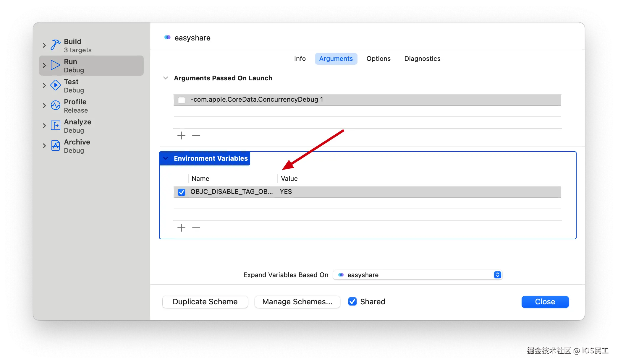The image size is (618, 364).
Task: Open the Options tab
Action: 378,58
